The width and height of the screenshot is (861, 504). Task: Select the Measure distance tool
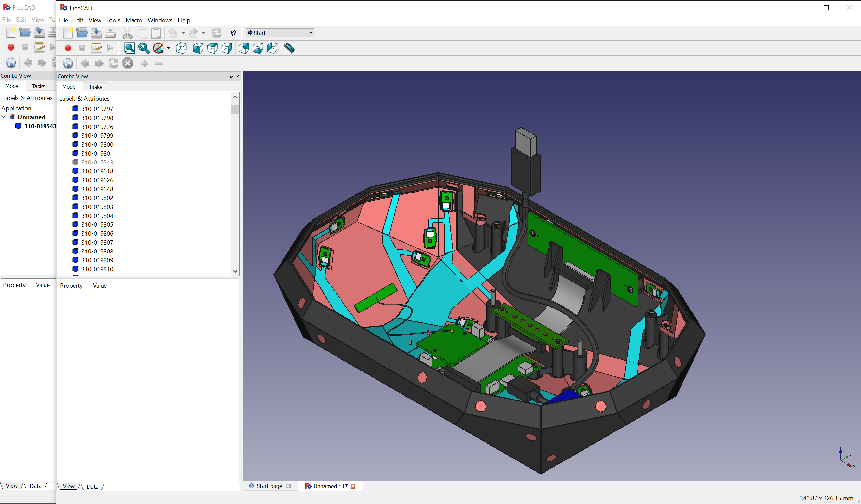coord(289,48)
